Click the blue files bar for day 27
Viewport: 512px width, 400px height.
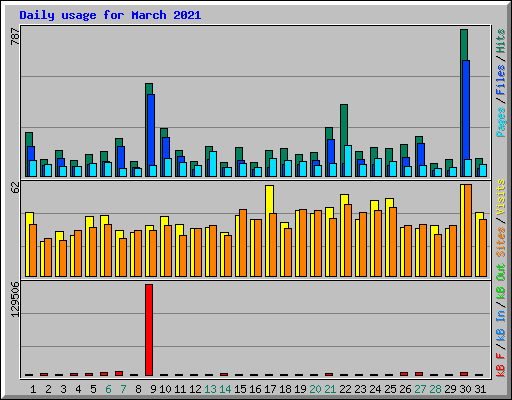[x=421, y=154]
